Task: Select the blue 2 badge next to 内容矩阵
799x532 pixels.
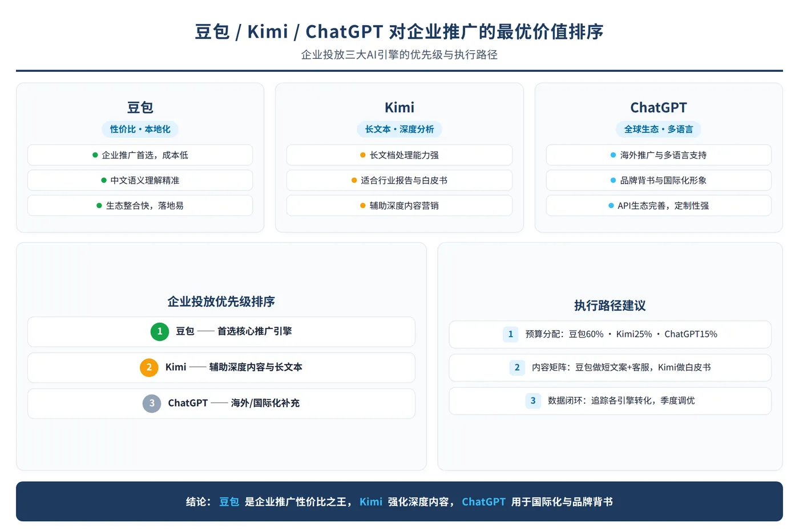Action: coord(517,367)
